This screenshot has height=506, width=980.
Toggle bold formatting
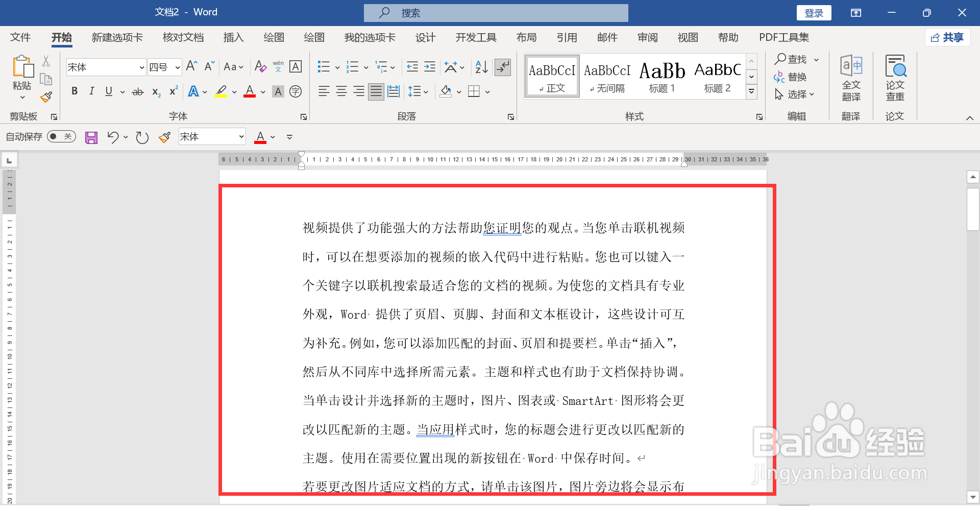coord(75,91)
